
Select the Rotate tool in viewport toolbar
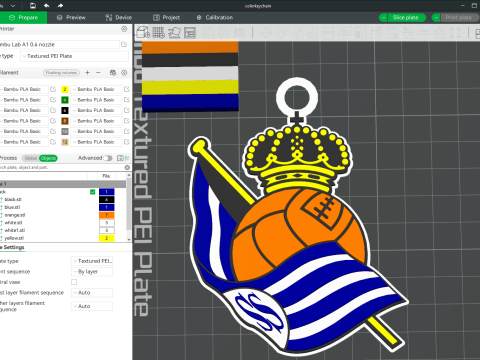click(x=281, y=33)
